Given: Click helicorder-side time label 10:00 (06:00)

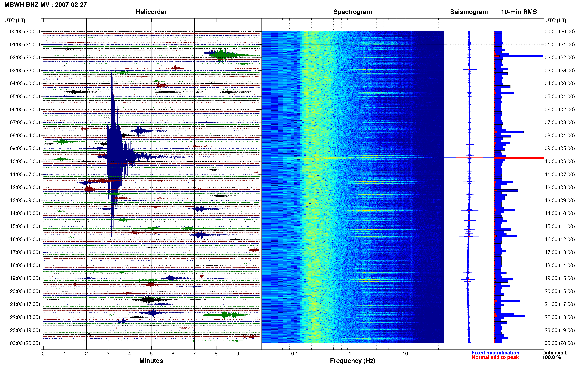Looking at the screenshot, I should pyautogui.click(x=25, y=161).
